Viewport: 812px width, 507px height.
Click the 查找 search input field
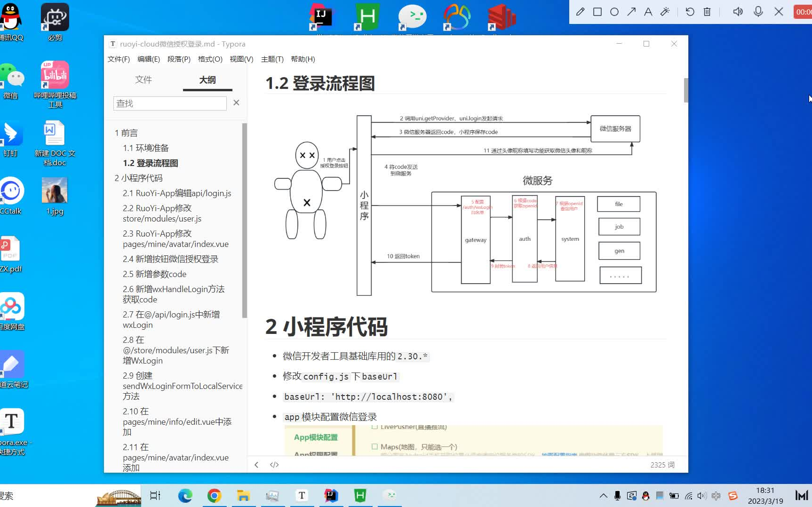coord(170,103)
